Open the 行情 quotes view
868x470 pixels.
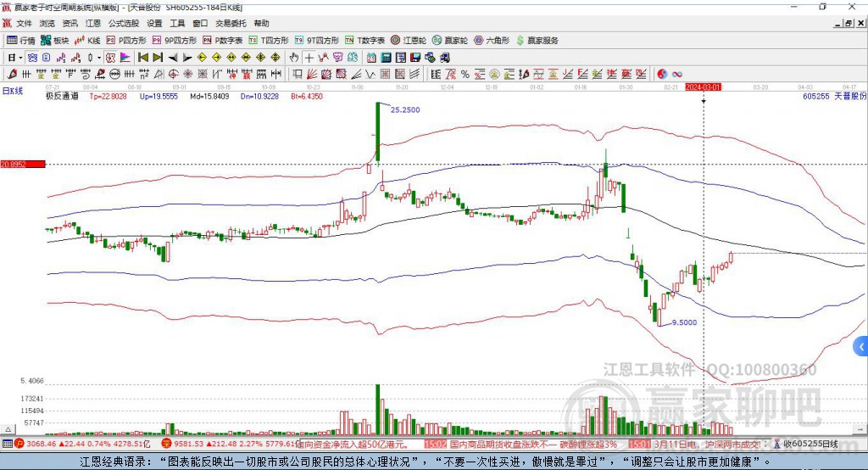click(20, 41)
